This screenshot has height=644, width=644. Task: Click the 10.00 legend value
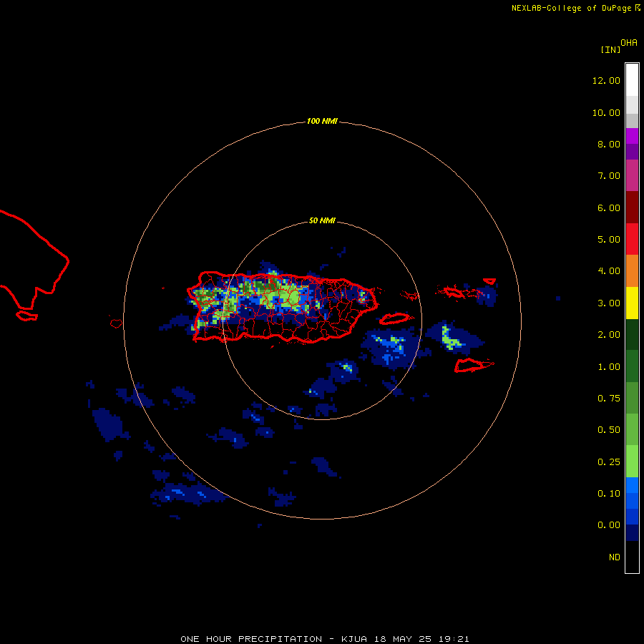click(606, 112)
